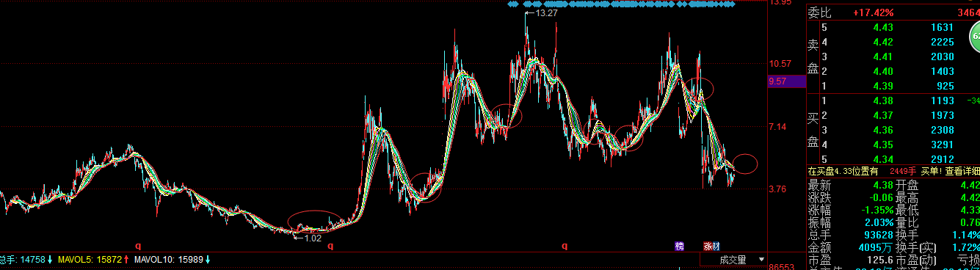Image resolution: width=980 pixels, height=270 pixels.
Task: Click the blue 财 marker icon
Action: [x=716, y=246]
